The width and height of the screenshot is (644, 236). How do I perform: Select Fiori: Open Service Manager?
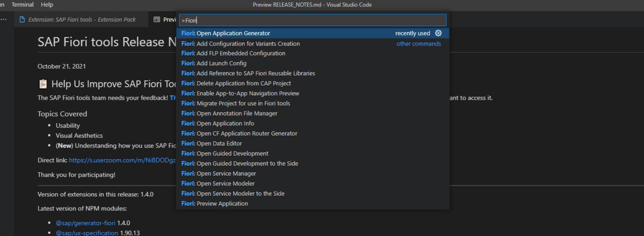(x=313, y=173)
